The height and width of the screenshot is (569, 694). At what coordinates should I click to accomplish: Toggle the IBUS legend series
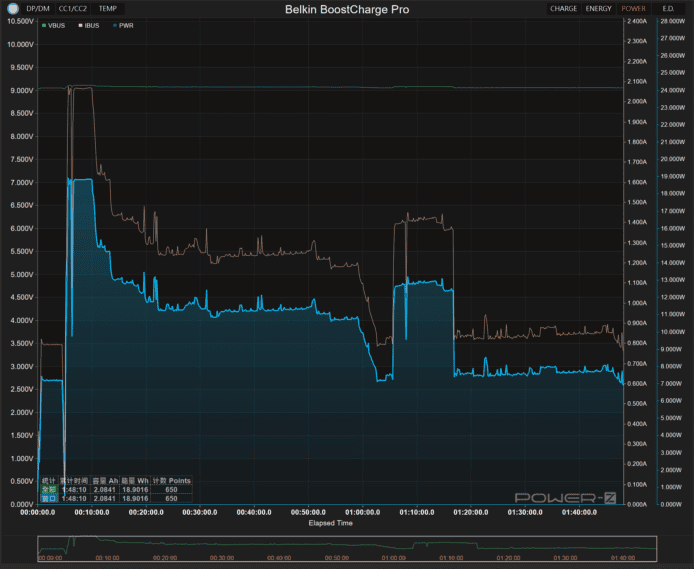(89, 25)
